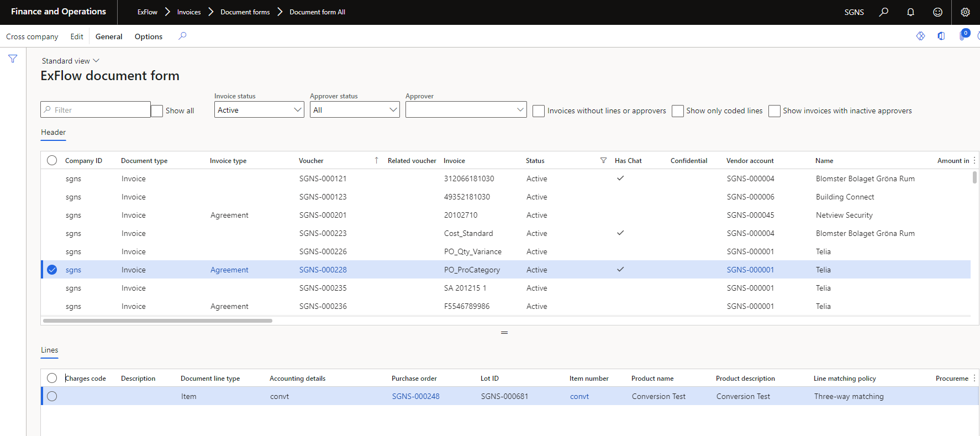Open breadcrumb chevron after Invoices
980x436 pixels.
(210, 12)
